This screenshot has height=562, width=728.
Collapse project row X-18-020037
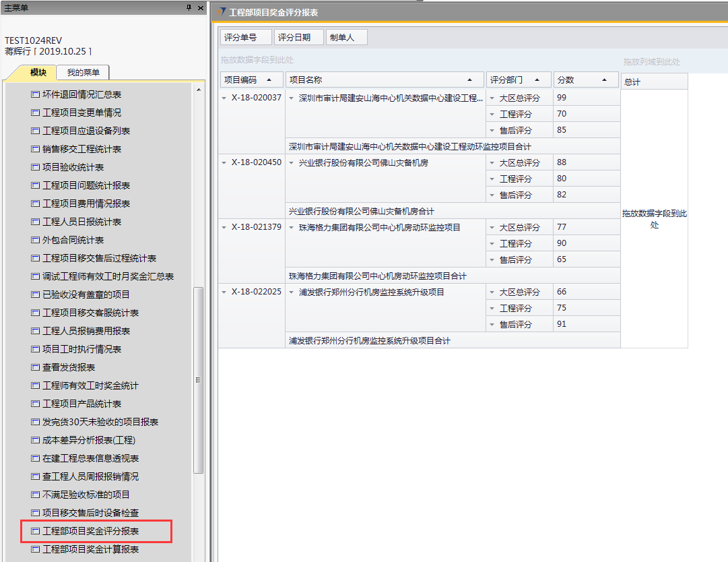(224, 98)
